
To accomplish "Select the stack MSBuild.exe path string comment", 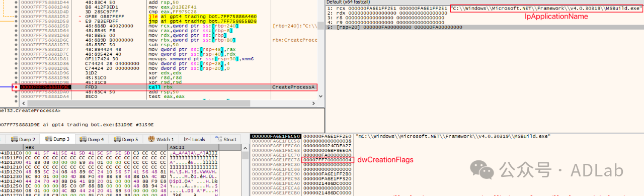I will tap(453, 136).
